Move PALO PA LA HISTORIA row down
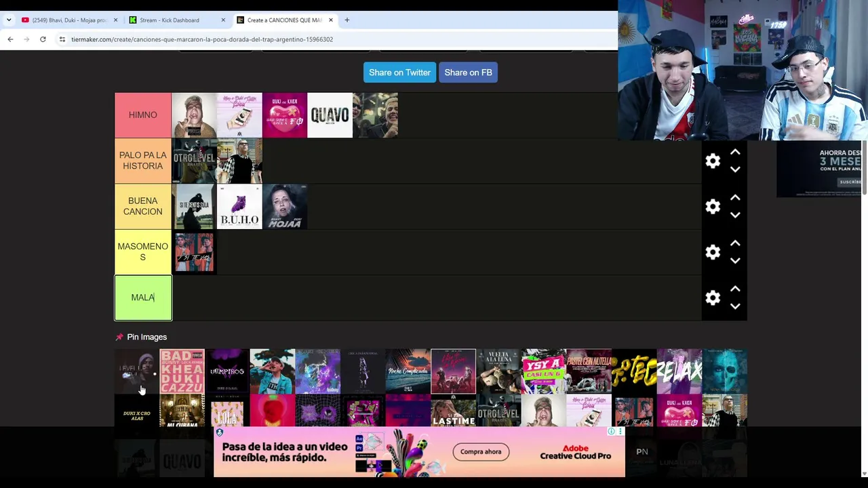Image resolution: width=868 pixels, height=488 pixels. 735,169
